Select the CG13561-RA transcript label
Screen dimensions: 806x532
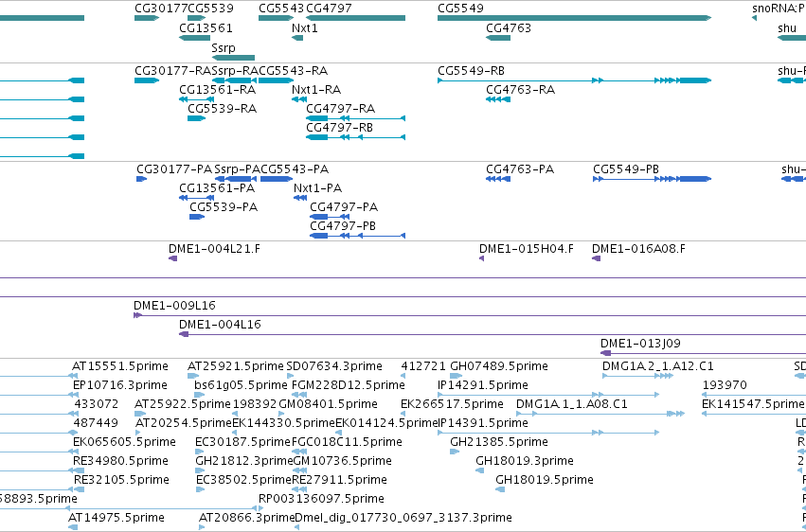tap(218, 89)
